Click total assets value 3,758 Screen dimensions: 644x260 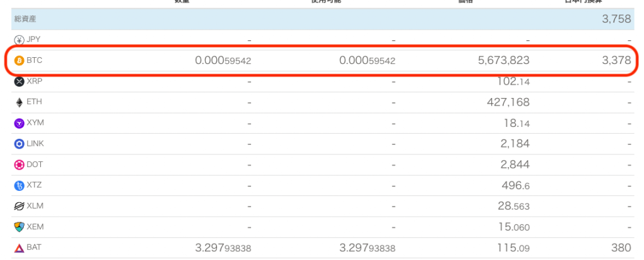616,19
